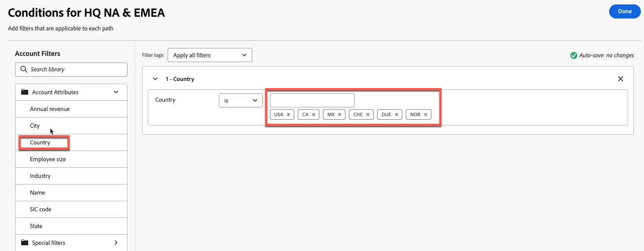The image size is (644, 251).
Task: Click the Account Attributes folder icon
Action: 25,92
